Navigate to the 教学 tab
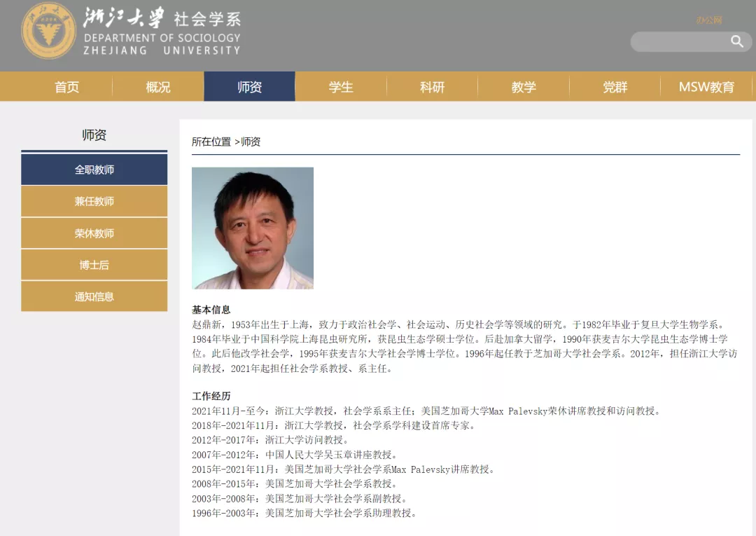 [524, 87]
